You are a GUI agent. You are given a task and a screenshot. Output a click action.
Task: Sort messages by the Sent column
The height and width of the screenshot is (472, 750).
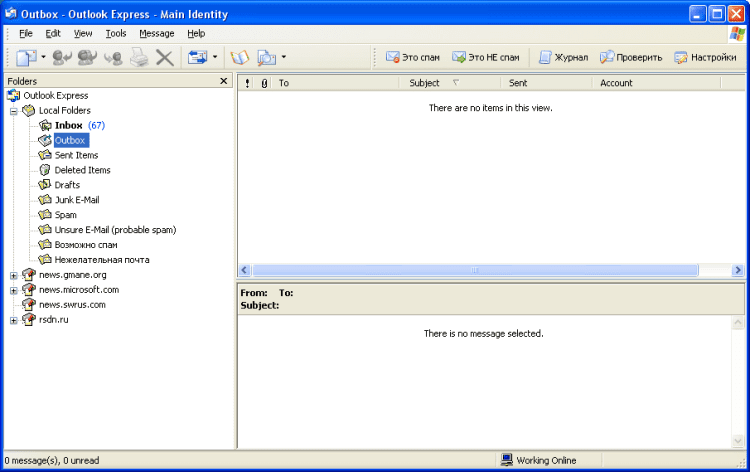pyautogui.click(x=546, y=83)
